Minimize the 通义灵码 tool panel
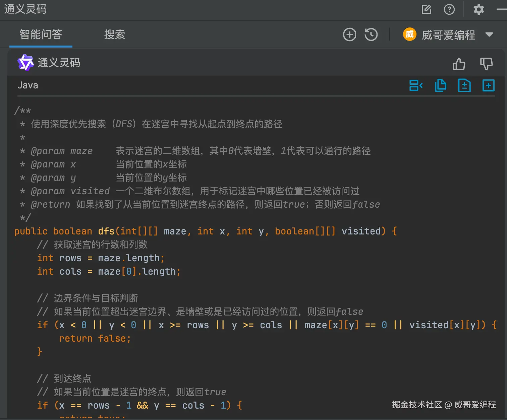The image size is (507, 420). point(502,9)
